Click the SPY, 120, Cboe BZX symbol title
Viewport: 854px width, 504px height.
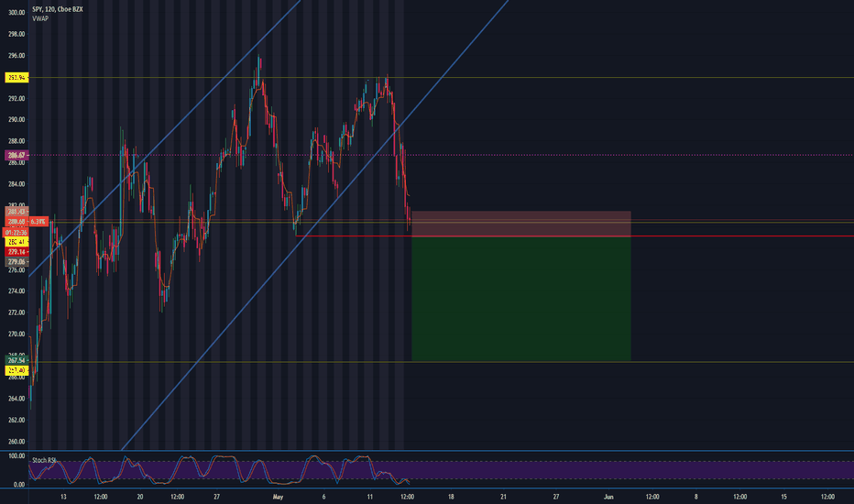tap(57, 9)
